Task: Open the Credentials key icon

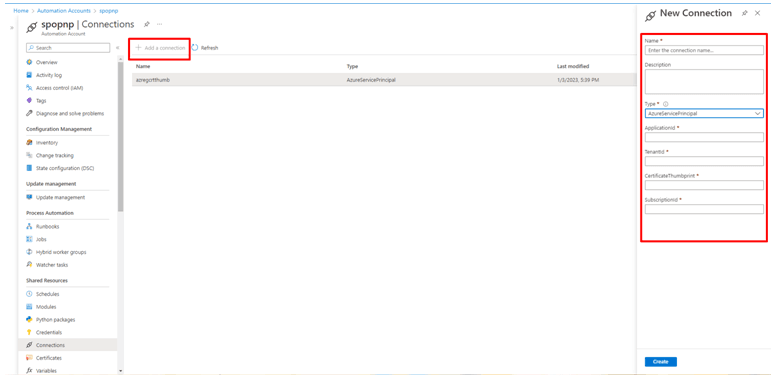Action: (29, 332)
